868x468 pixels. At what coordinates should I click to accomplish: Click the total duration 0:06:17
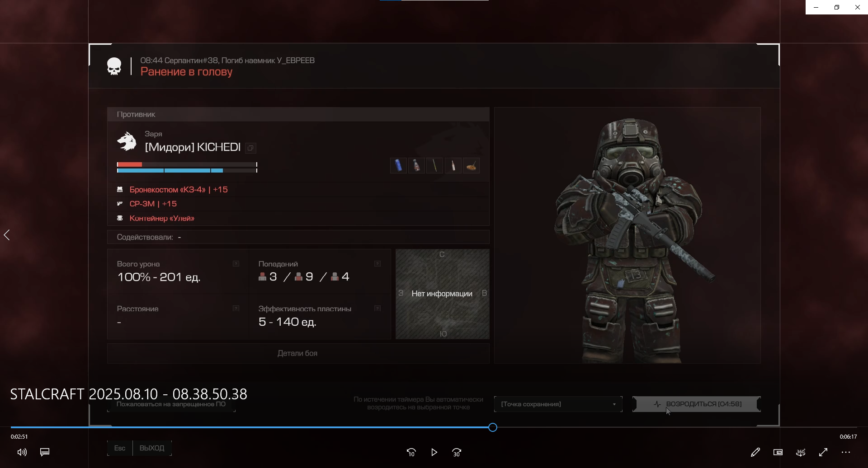click(848, 437)
